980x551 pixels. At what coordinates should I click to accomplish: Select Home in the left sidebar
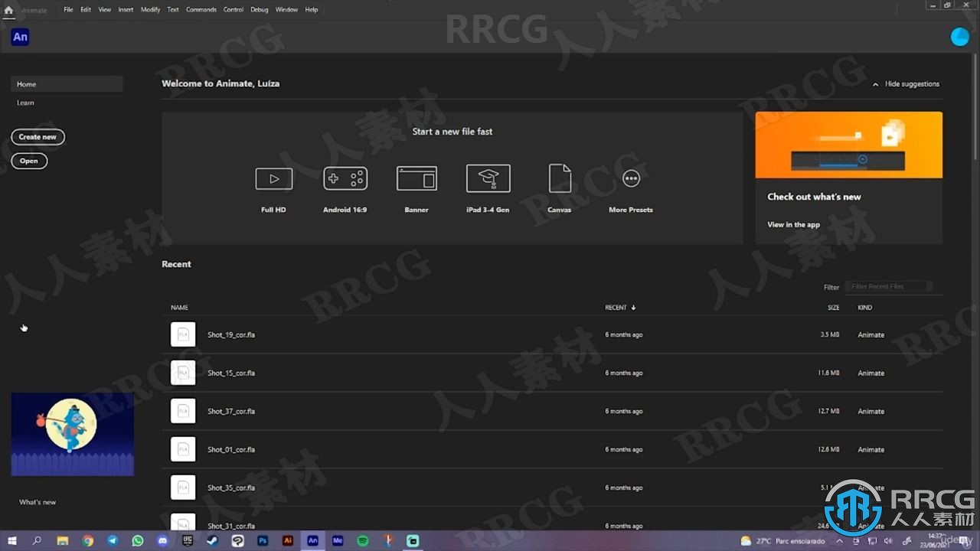(x=67, y=84)
